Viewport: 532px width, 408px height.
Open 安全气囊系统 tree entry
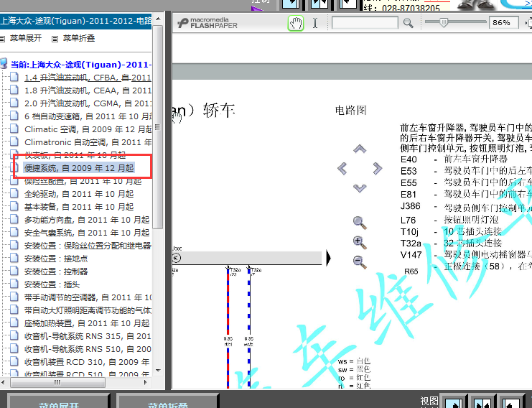click(x=87, y=233)
